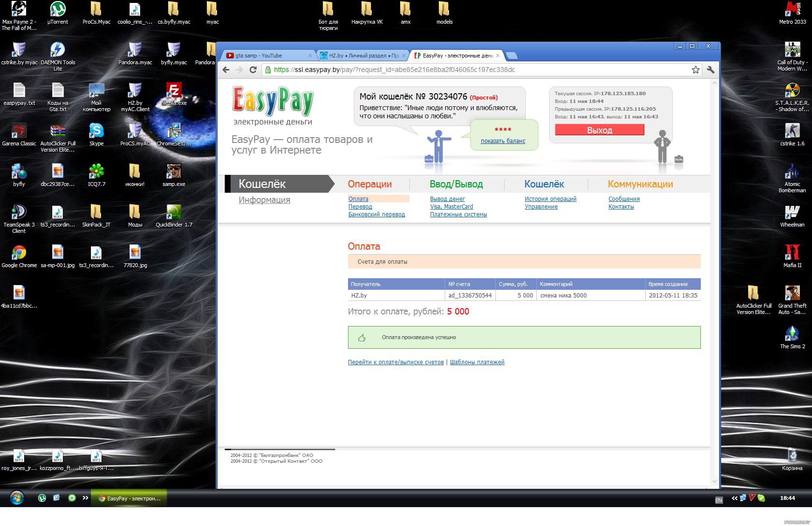This screenshot has height=526, width=812.
Task: Select the Skype desktop icon
Action: pyautogui.click(x=96, y=135)
